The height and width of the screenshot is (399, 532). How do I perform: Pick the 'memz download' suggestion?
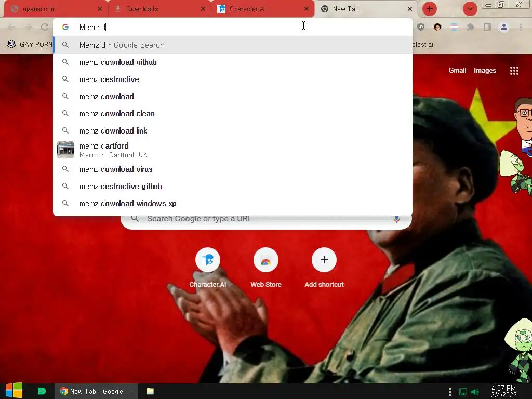(233, 96)
